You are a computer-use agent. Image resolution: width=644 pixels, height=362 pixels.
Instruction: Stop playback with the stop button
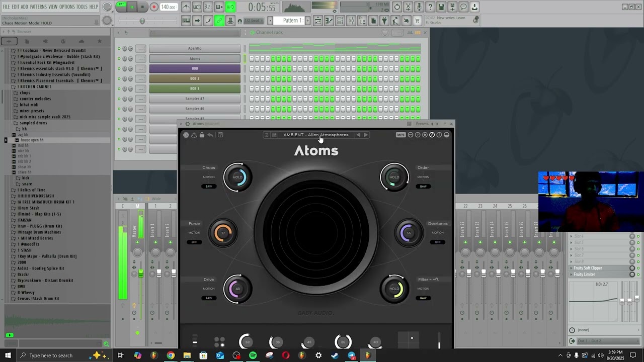tap(143, 7)
